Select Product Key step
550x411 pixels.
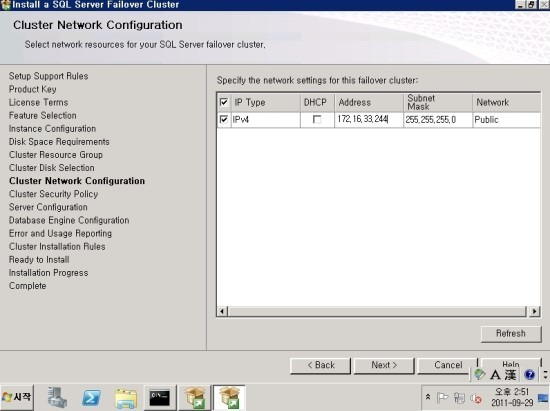pyautogui.click(x=33, y=89)
